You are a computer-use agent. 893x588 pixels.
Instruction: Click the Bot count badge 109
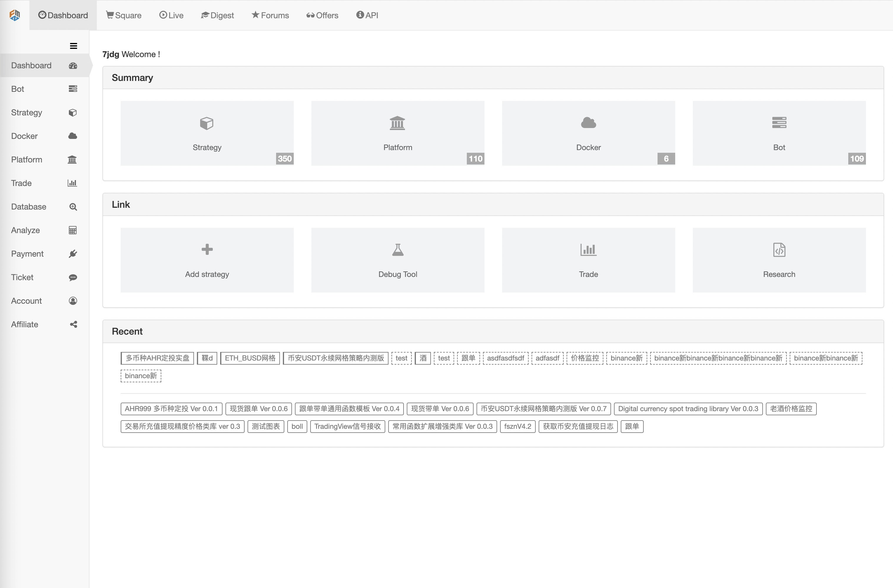[x=857, y=159]
